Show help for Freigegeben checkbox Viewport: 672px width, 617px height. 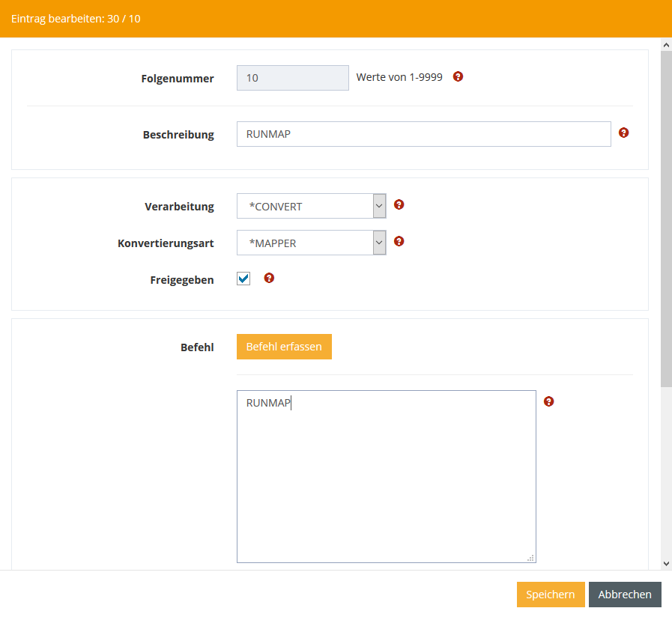click(269, 278)
